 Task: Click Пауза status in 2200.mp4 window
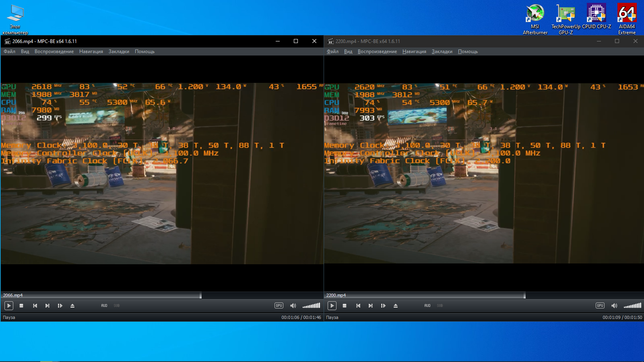(x=332, y=317)
